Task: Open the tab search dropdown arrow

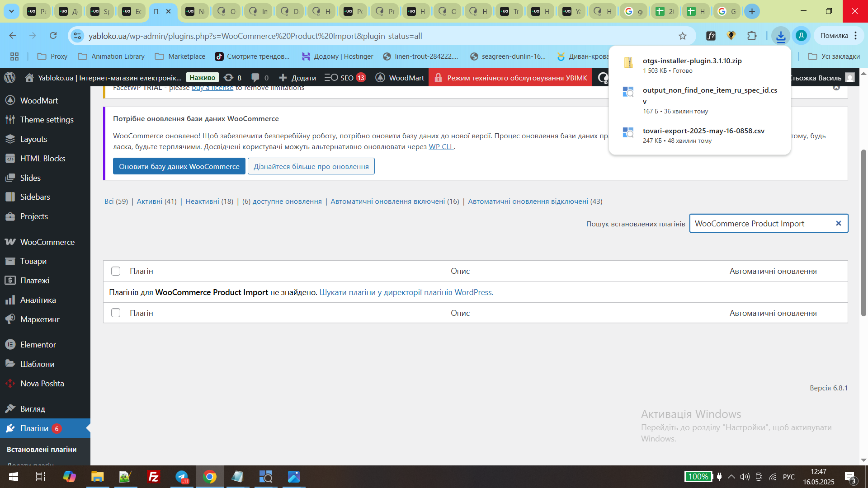Action: (x=11, y=11)
